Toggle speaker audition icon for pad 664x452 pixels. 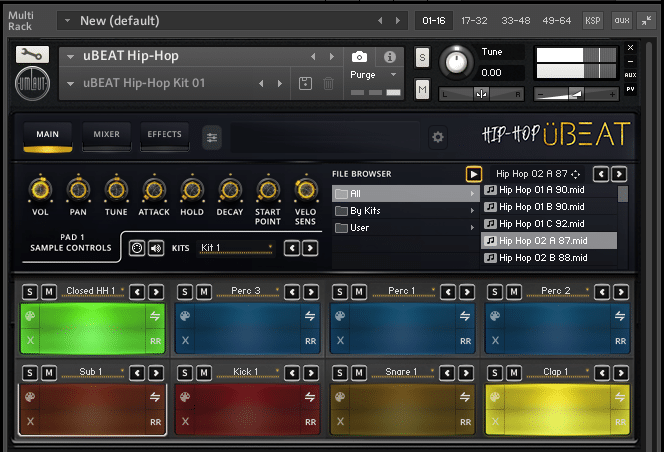point(156,248)
